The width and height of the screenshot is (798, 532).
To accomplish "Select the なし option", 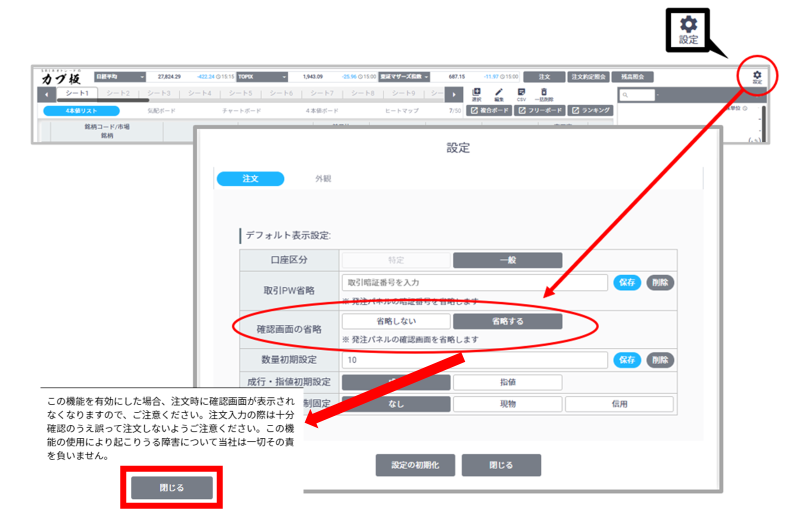I will [x=396, y=404].
